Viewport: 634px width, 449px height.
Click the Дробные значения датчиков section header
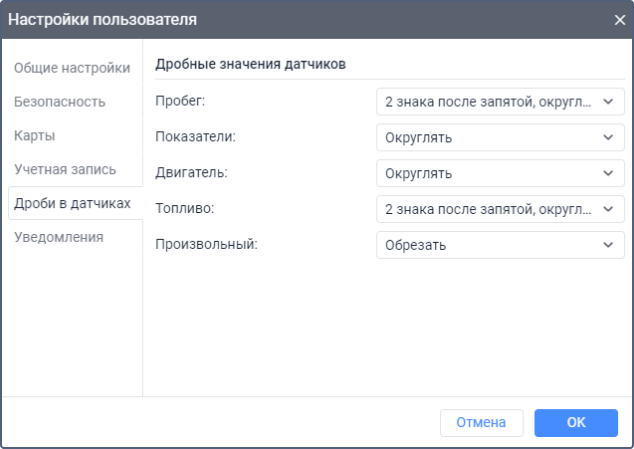[x=251, y=65]
